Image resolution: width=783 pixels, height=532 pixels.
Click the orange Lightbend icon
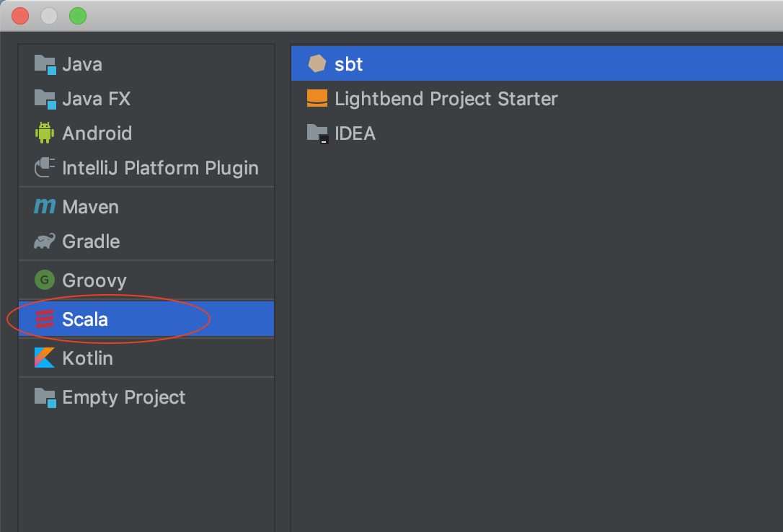pyautogui.click(x=317, y=99)
